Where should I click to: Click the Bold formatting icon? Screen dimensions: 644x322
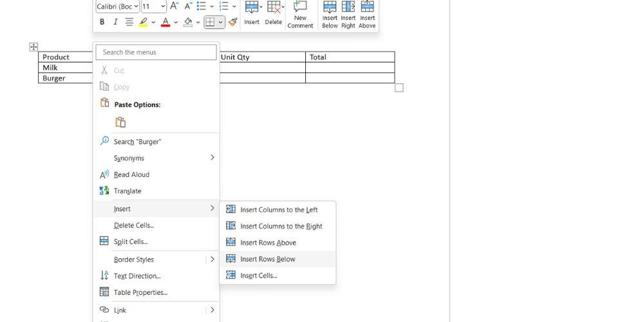pos(102,22)
